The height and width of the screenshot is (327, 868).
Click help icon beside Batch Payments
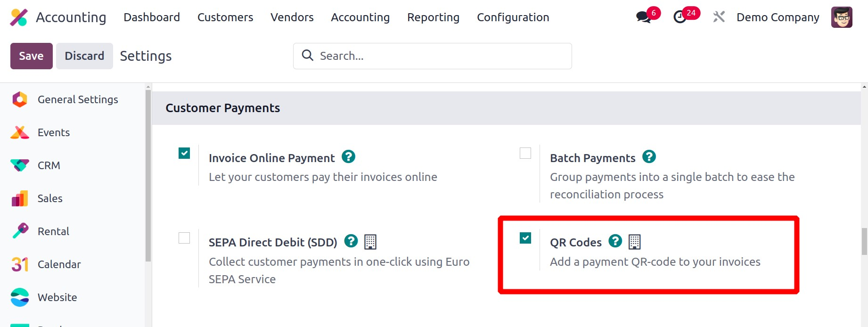(649, 156)
